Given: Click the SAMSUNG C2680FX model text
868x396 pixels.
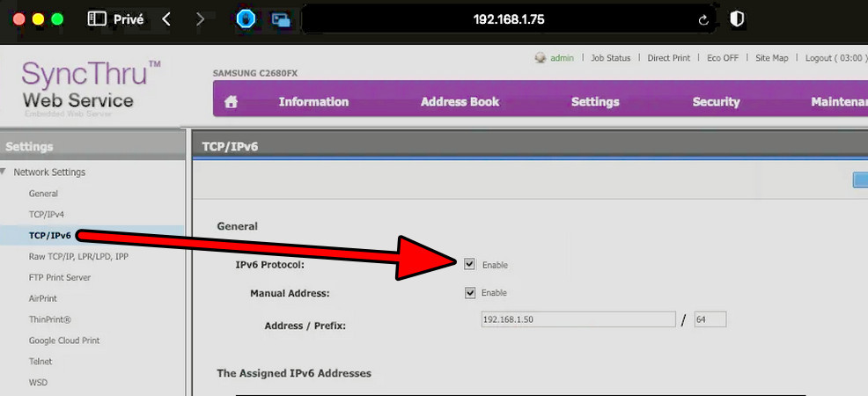Looking at the screenshot, I should (255, 73).
